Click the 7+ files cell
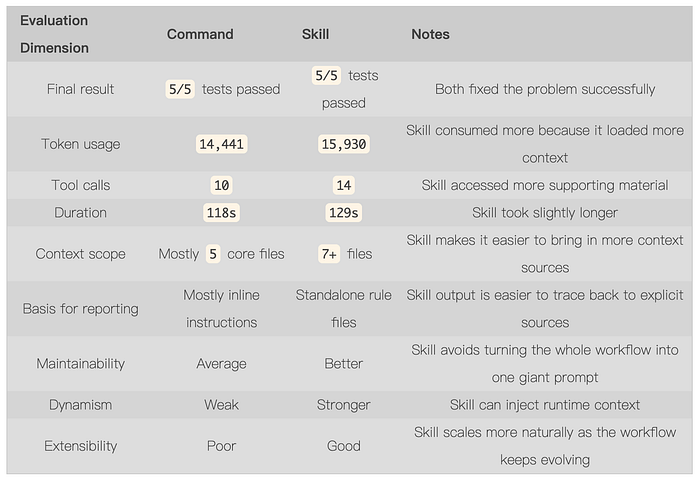 tap(344, 254)
